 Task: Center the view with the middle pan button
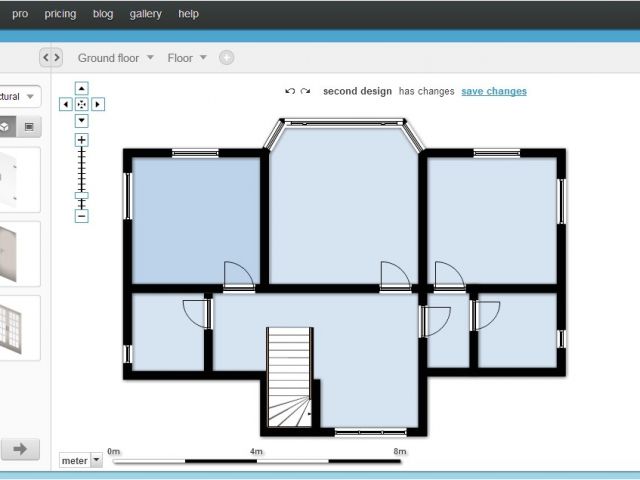pos(82,104)
